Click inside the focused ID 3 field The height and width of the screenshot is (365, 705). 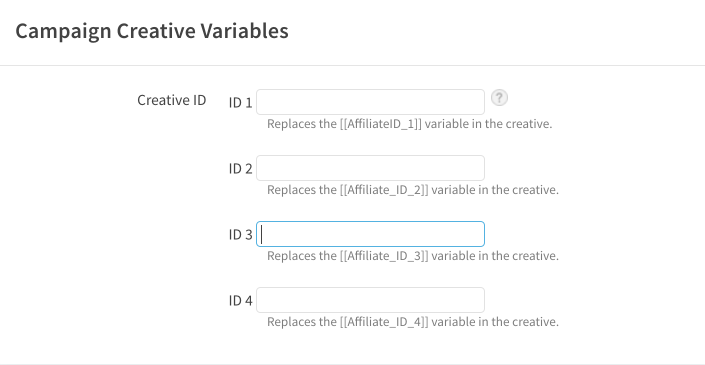[x=370, y=234]
